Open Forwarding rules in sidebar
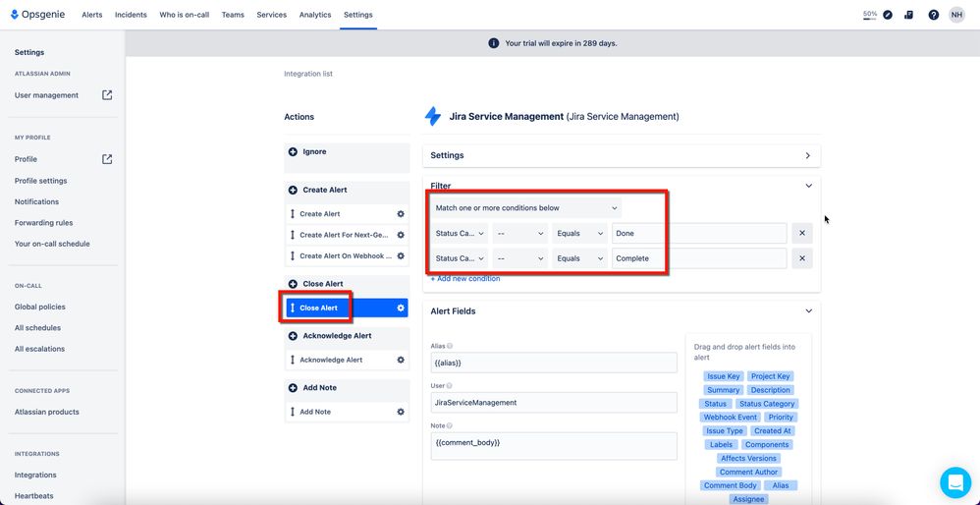980x505 pixels. pos(44,222)
